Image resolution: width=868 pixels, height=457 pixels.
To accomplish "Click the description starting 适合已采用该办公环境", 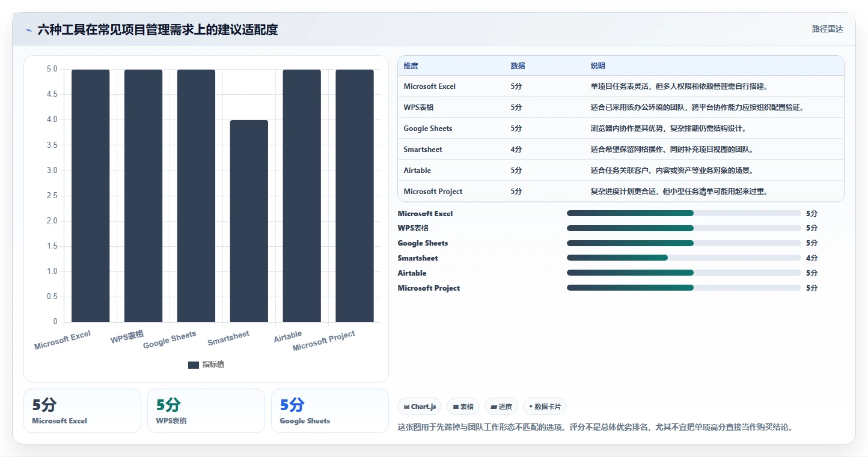I will [x=697, y=107].
